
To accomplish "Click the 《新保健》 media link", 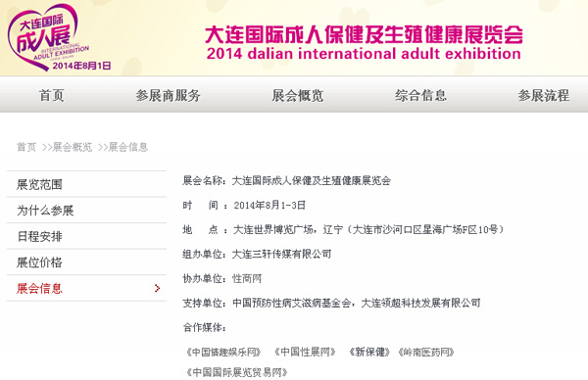I will (x=369, y=352).
